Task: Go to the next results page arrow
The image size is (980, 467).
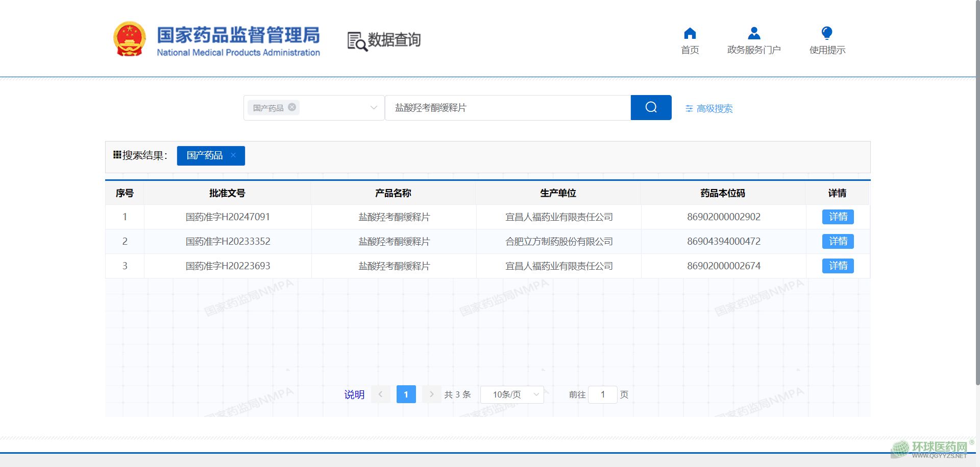Action: (431, 394)
